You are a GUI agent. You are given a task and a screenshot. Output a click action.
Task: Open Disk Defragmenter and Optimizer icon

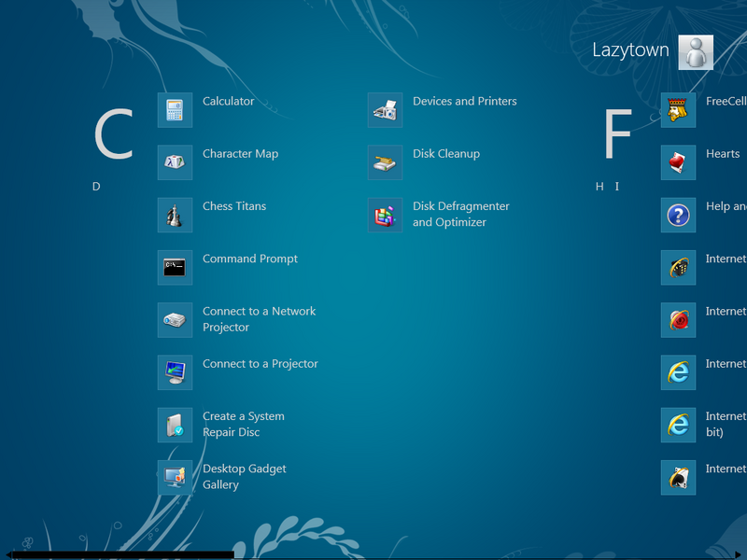385,215
